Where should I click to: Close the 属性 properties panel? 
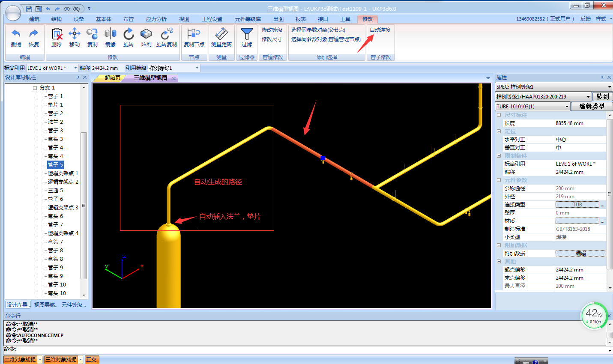609,78
